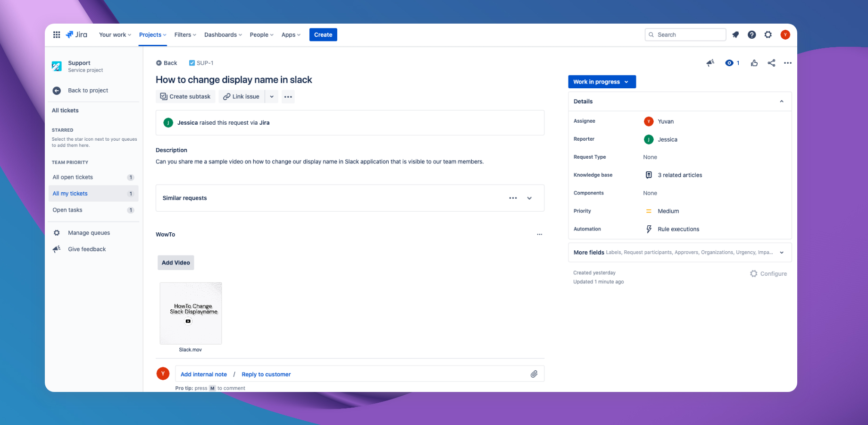The image size is (868, 425).
Task: Open WowTo panel three-dot menu
Action: [539, 234]
